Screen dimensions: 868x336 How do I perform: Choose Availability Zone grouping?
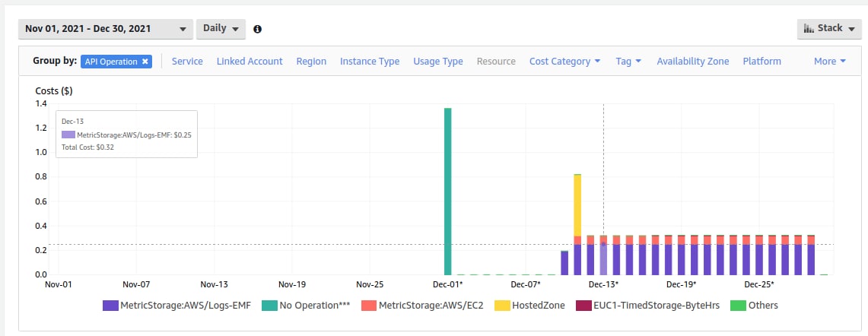[x=693, y=62]
